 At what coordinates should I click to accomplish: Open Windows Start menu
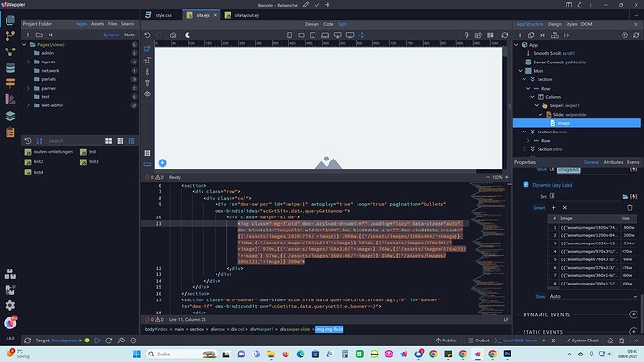pyautogui.click(x=137, y=354)
